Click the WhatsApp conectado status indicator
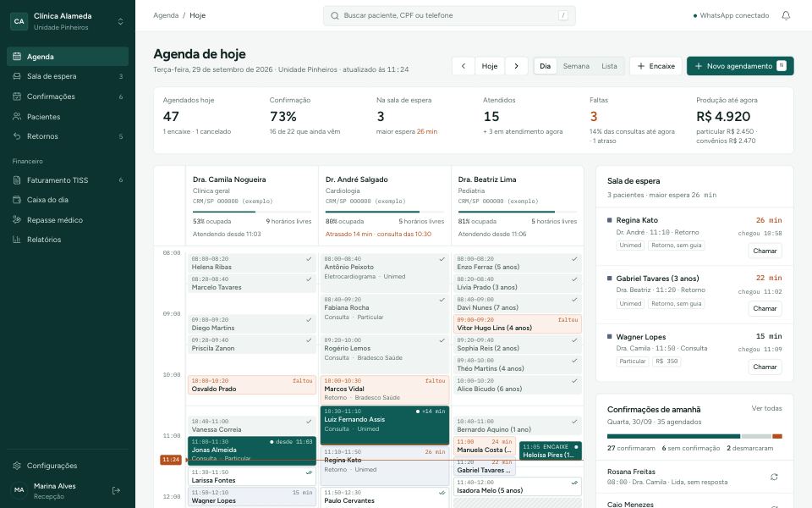812x508 pixels. click(731, 15)
